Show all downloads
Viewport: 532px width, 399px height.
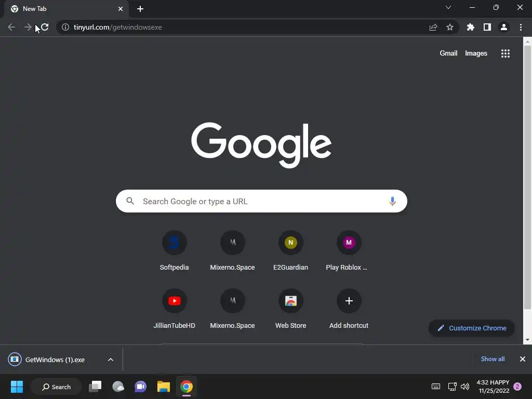pos(493,359)
